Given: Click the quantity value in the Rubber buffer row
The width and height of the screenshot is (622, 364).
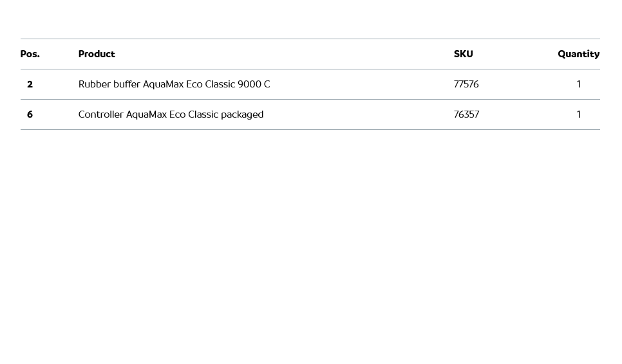Looking at the screenshot, I should click(578, 84).
